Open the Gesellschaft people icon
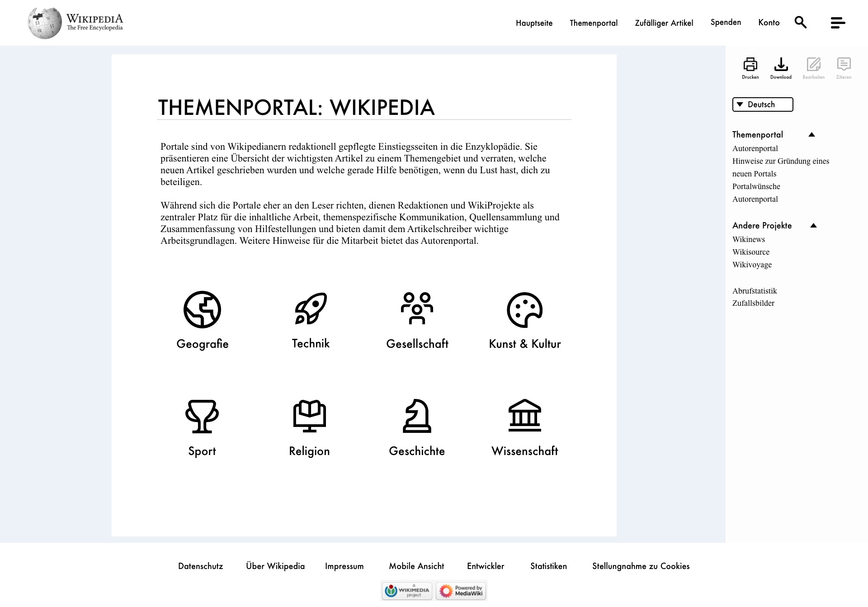This screenshot has width=868, height=607. coord(417,308)
